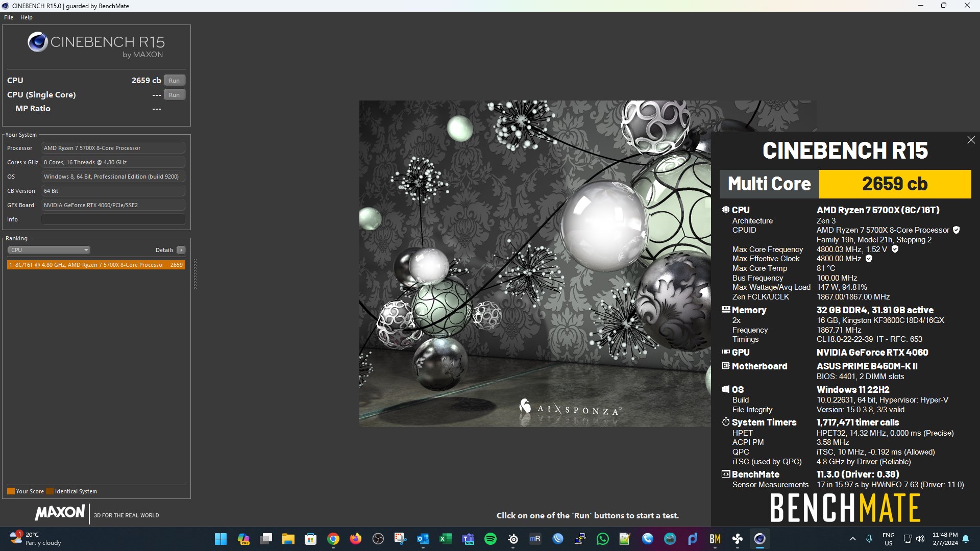Image resolution: width=980 pixels, height=551 pixels.
Task: Click shield icon beside Max Effective Clock
Action: [x=869, y=259]
